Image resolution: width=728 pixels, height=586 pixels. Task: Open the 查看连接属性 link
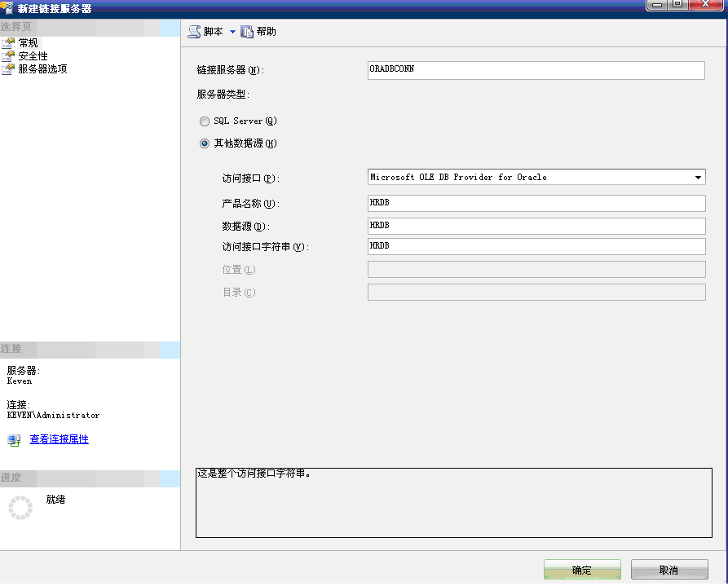58,439
